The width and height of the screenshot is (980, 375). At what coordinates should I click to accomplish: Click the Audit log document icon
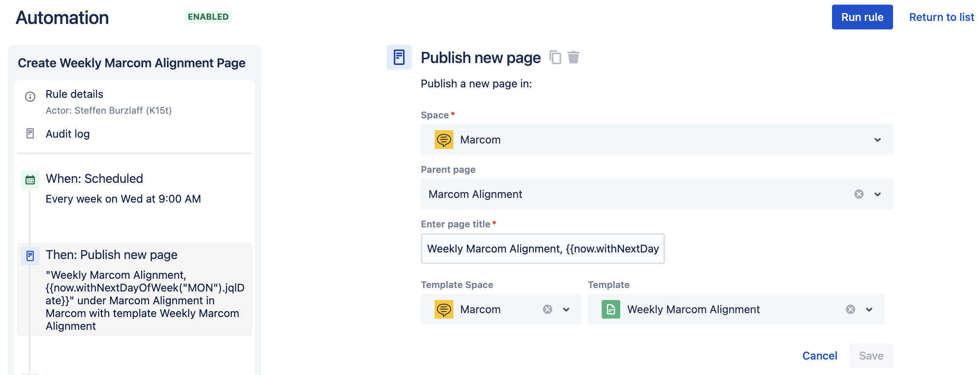pyautogui.click(x=30, y=134)
